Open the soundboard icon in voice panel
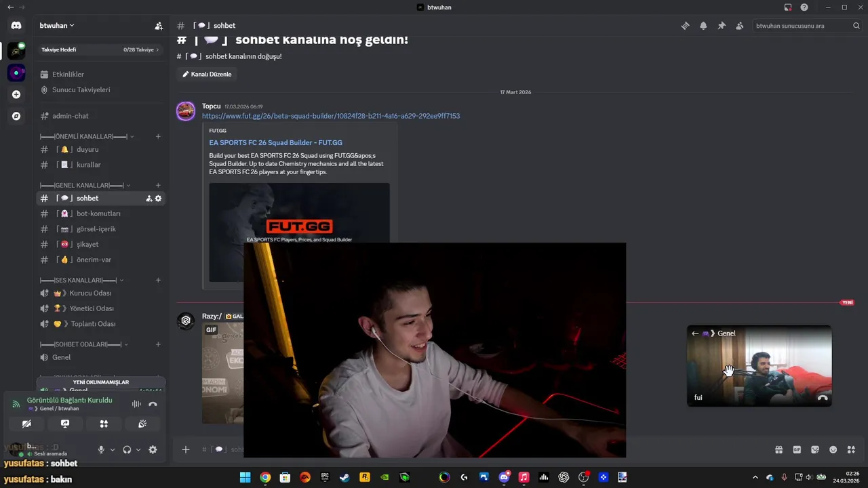Screen dimensions: 868x488 click(142, 424)
